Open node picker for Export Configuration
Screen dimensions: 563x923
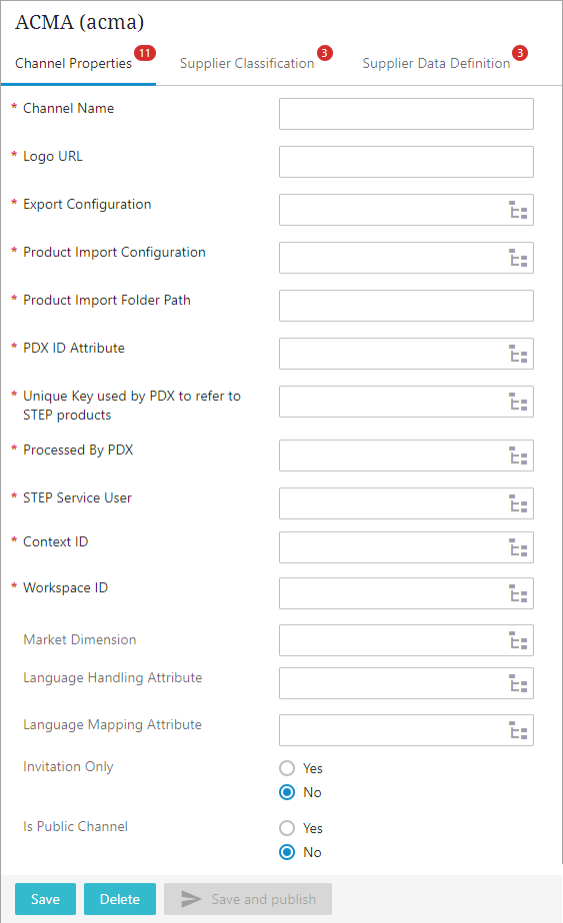(x=518, y=210)
